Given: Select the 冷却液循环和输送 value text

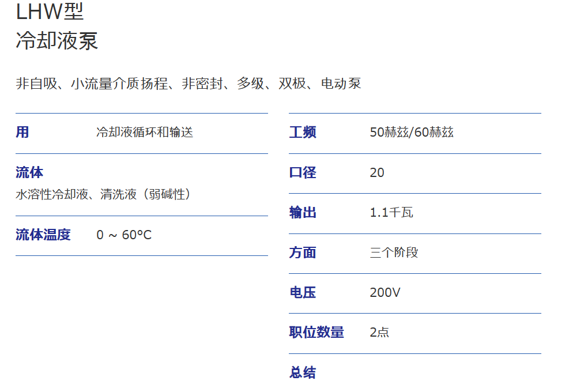Looking at the screenshot, I should [145, 133].
